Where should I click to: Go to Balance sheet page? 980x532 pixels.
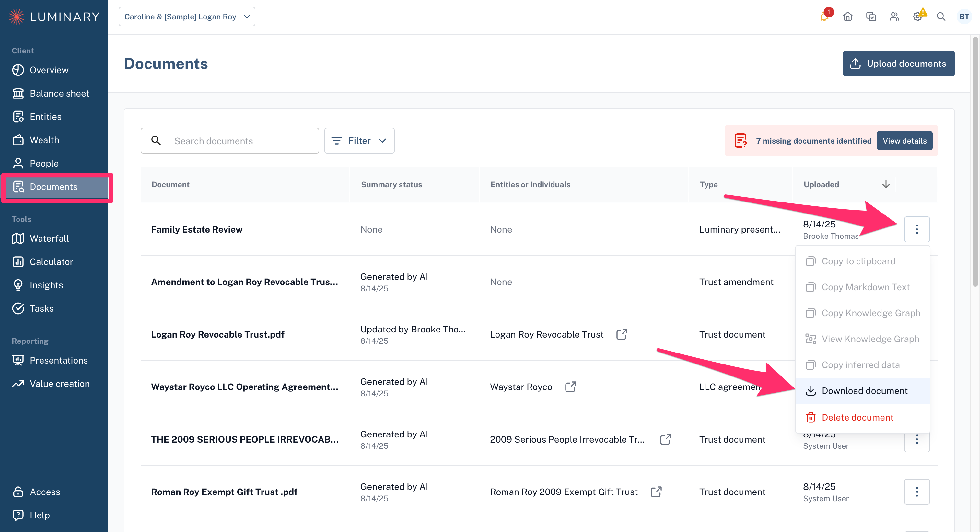[x=54, y=93]
